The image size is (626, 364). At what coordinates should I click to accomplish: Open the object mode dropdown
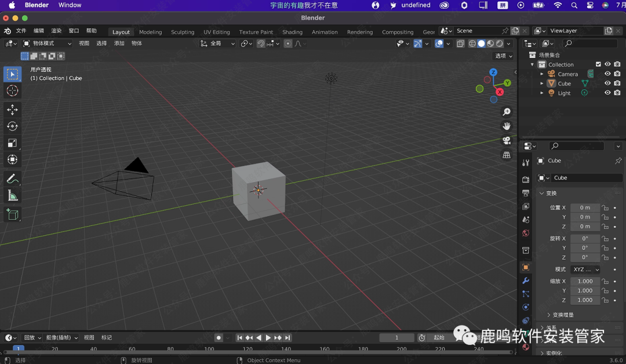[48, 43]
